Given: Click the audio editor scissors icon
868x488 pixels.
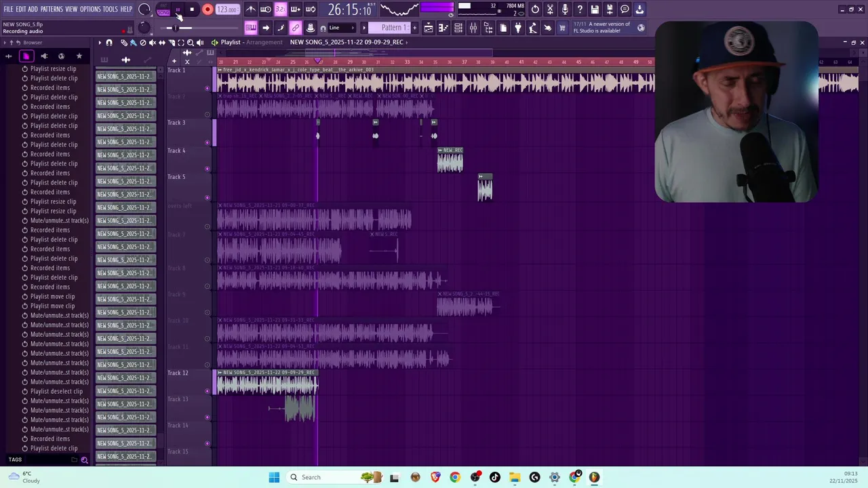Looking at the screenshot, I should (550, 9).
